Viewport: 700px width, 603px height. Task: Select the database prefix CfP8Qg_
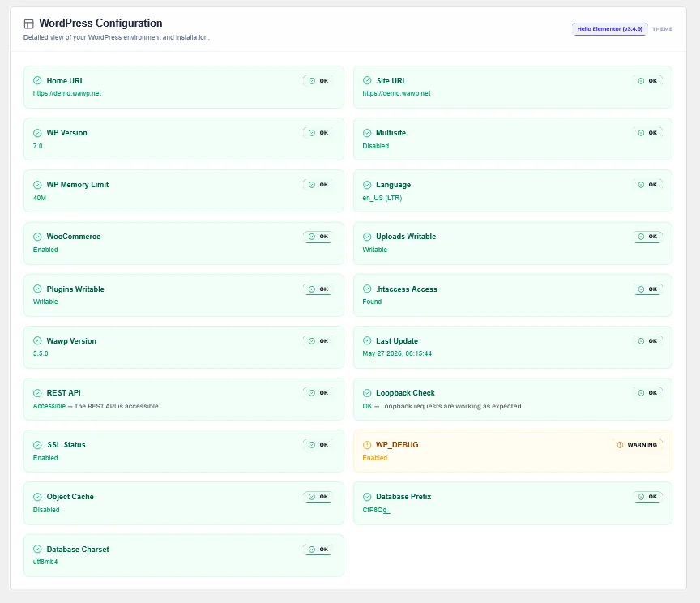(377, 510)
